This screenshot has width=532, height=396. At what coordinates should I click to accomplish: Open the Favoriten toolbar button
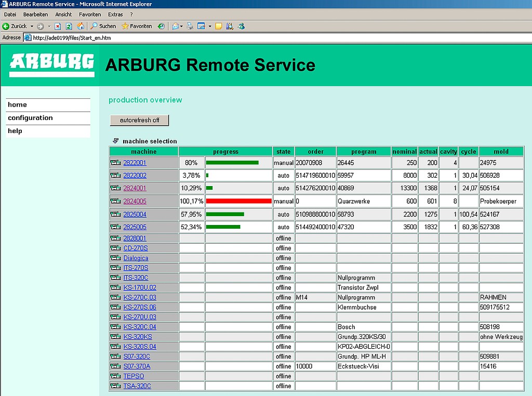pyautogui.click(x=137, y=26)
